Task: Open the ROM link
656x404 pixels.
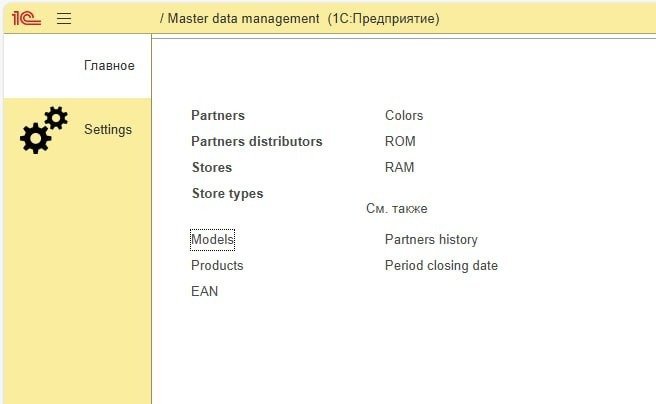Action: click(x=400, y=141)
